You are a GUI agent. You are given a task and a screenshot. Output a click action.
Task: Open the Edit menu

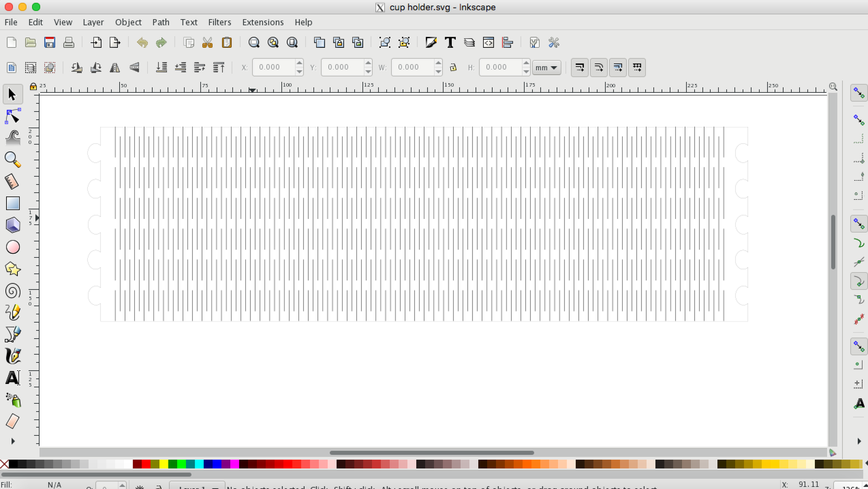click(x=35, y=22)
